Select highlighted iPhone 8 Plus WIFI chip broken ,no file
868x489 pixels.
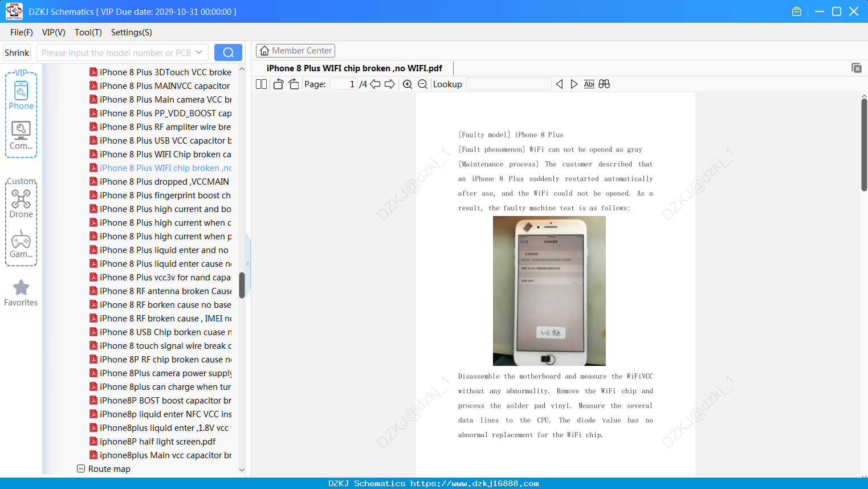coord(161,168)
